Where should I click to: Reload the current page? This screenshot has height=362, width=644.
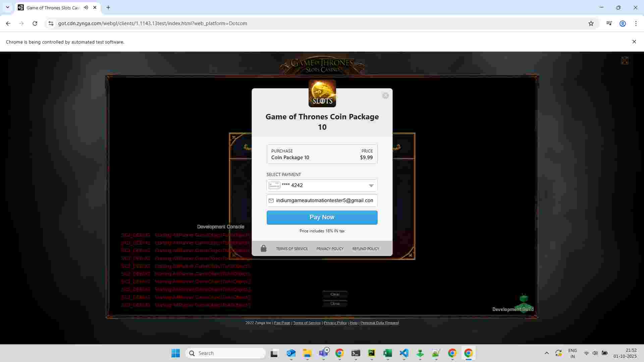coord(35,23)
